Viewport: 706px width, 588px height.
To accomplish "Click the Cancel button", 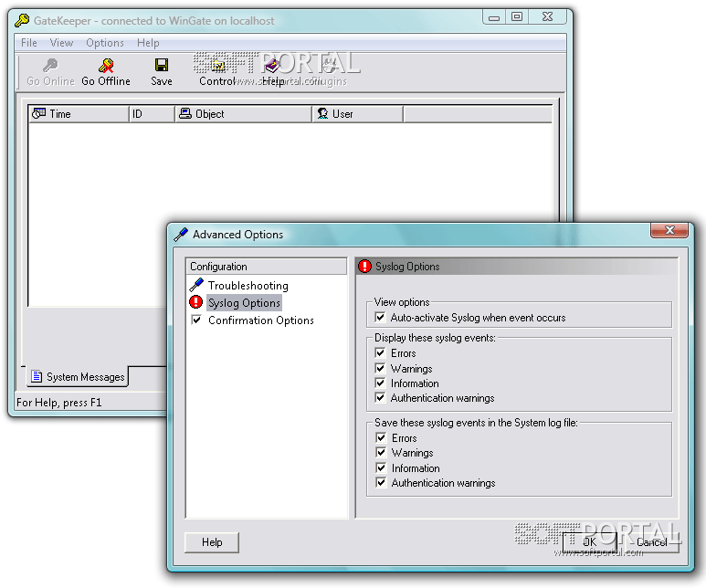I will coord(651,542).
